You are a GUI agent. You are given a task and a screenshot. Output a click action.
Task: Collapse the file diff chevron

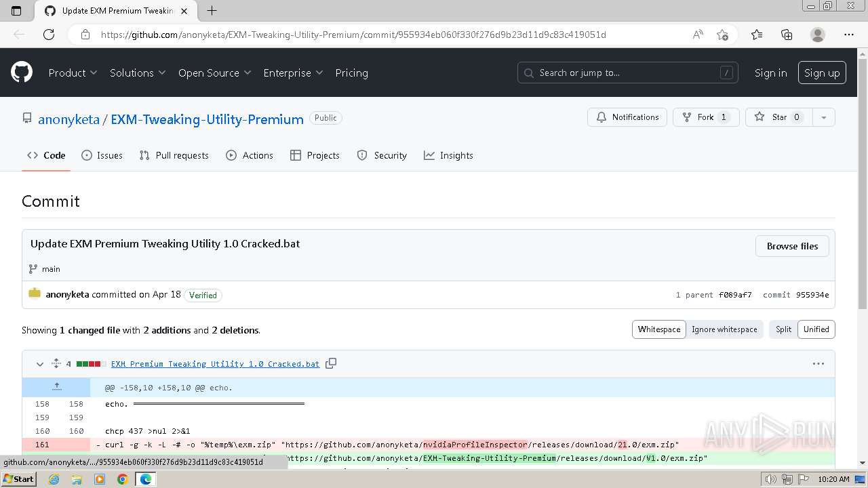[40, 364]
